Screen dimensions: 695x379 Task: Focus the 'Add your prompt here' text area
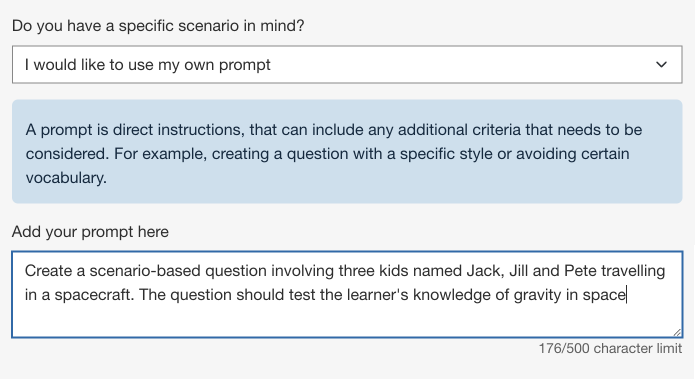point(347,294)
